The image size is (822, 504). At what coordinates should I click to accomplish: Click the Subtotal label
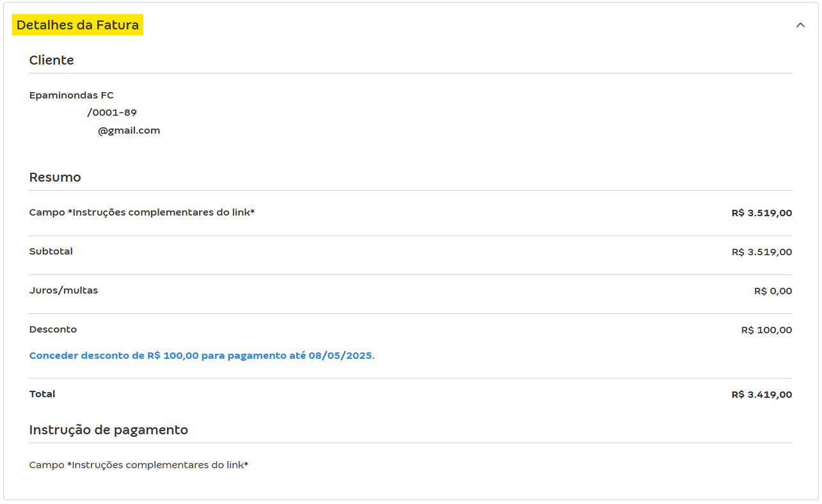pyautogui.click(x=51, y=251)
